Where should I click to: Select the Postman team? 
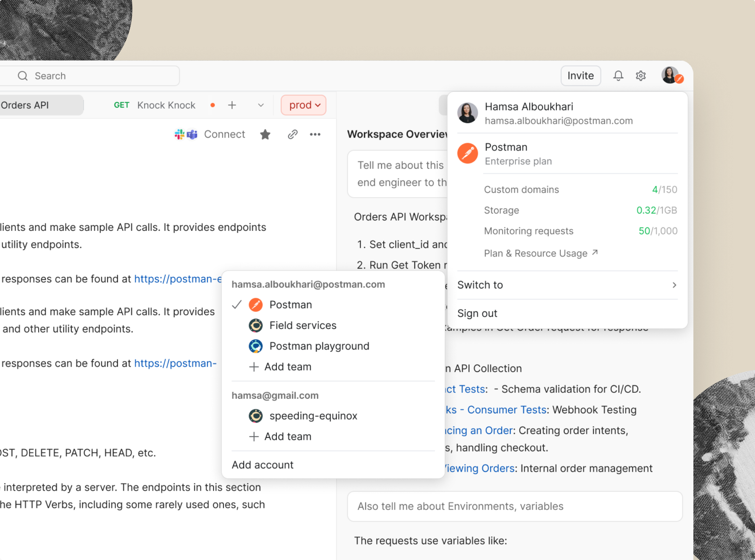333,305
